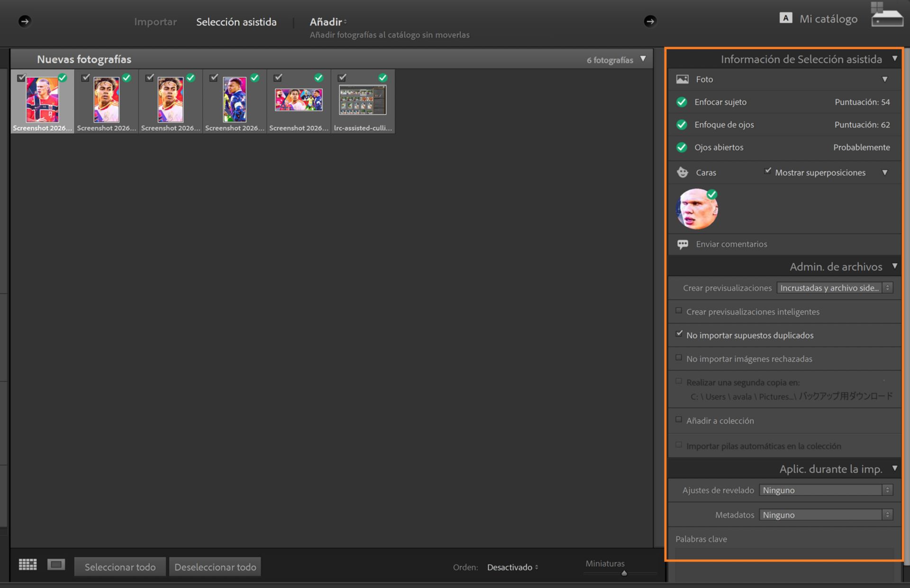Open Metadatos dropdown
The width and height of the screenshot is (910, 588).
[x=826, y=515]
